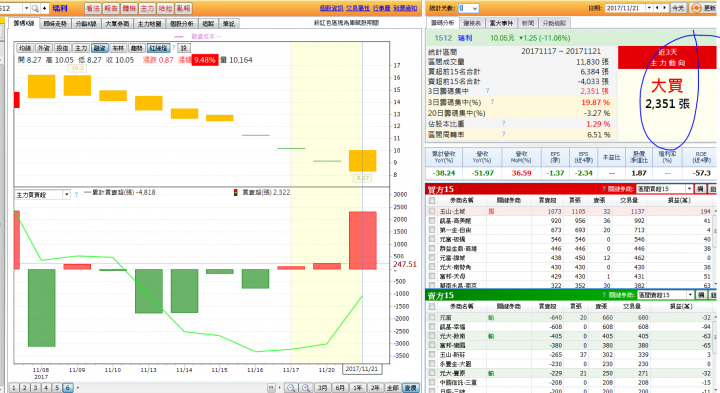Check the select-all box in 買方15 header

[x=432, y=201]
